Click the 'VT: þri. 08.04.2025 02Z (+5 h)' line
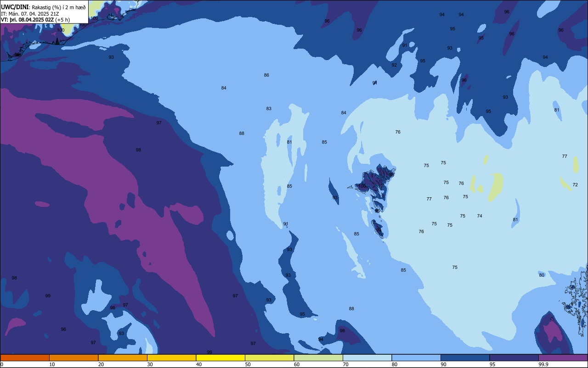Screen dimensions: 588x368 click(35, 20)
